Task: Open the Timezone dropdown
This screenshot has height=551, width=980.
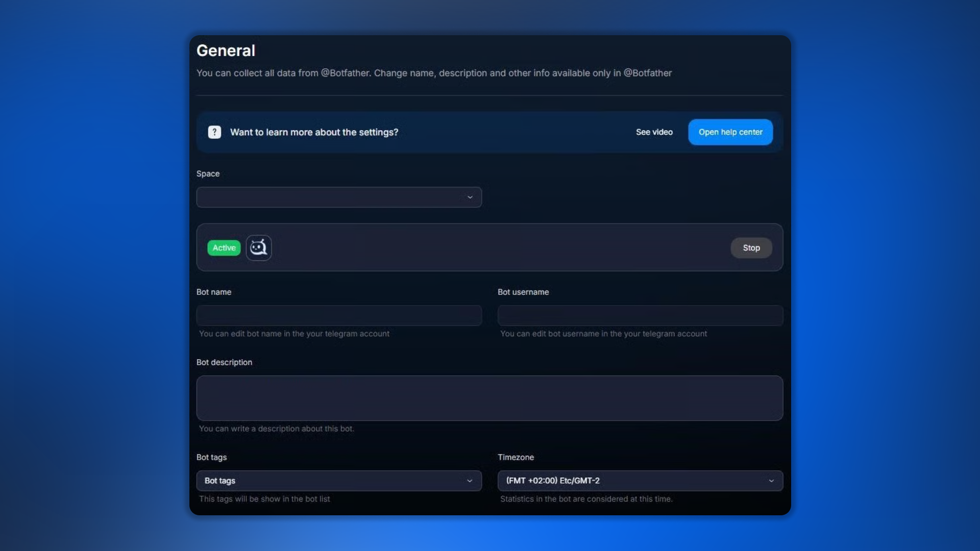Action: pyautogui.click(x=640, y=481)
